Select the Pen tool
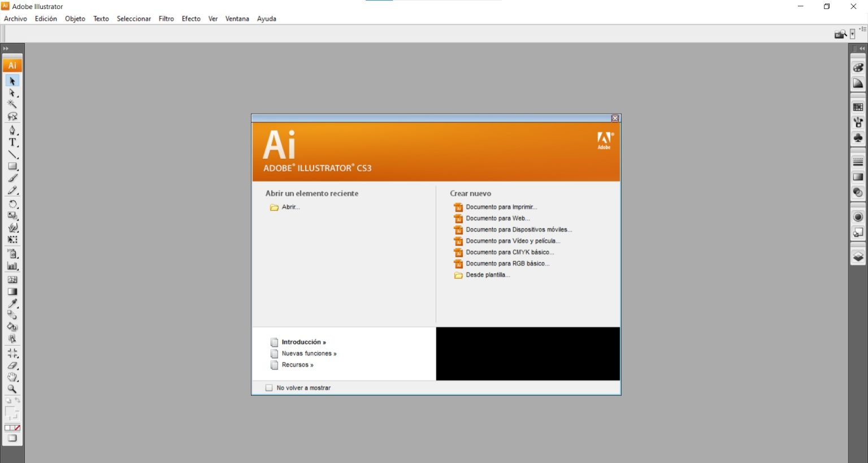 click(12, 131)
